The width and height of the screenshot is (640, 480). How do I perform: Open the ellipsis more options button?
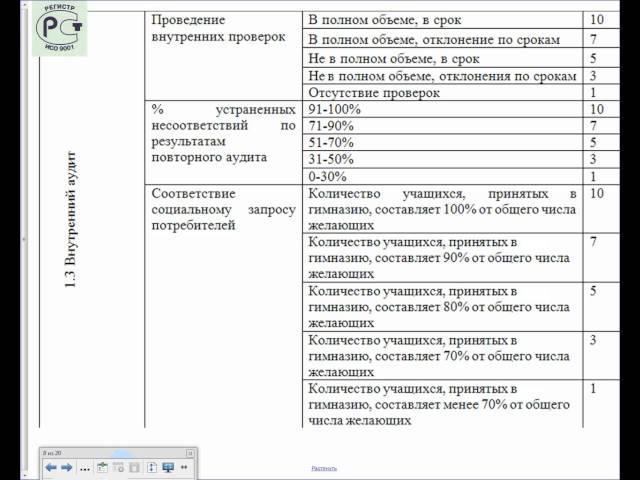pyautogui.click(x=85, y=468)
